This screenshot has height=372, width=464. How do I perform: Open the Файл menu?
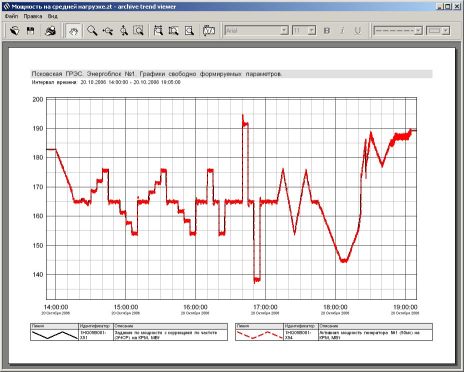[x=11, y=16]
